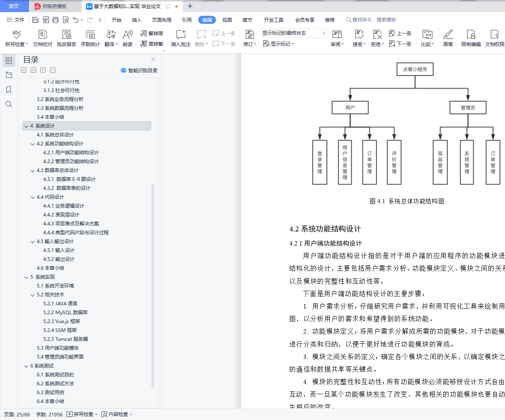This screenshot has width=505, height=420.
Task: Toggle 修订 track changes
Action: (x=250, y=38)
